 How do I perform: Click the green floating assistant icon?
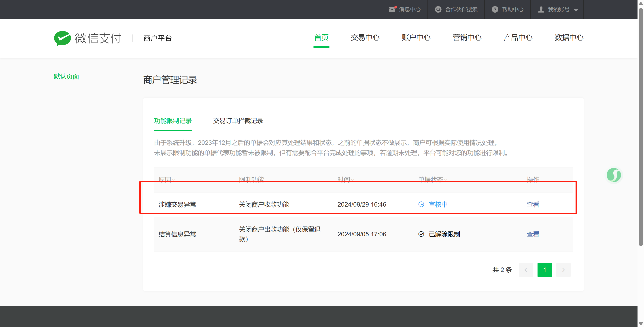614,175
